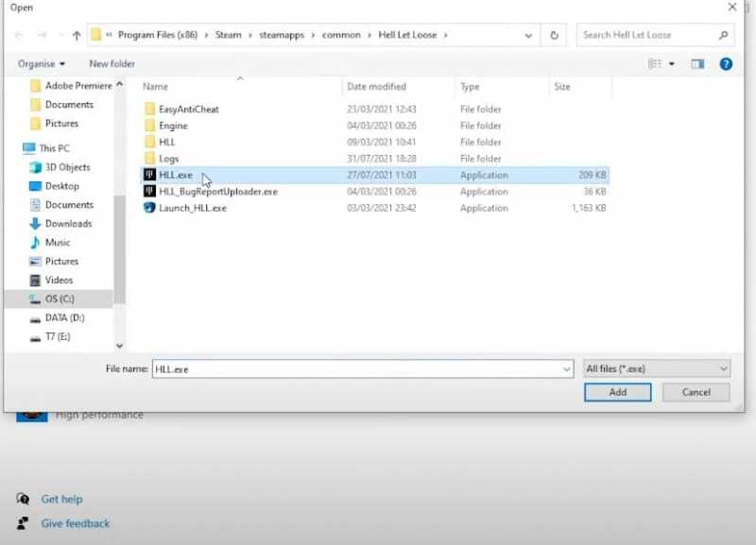
Task: Click the navigation pane scroll down arrow
Action: (x=120, y=346)
